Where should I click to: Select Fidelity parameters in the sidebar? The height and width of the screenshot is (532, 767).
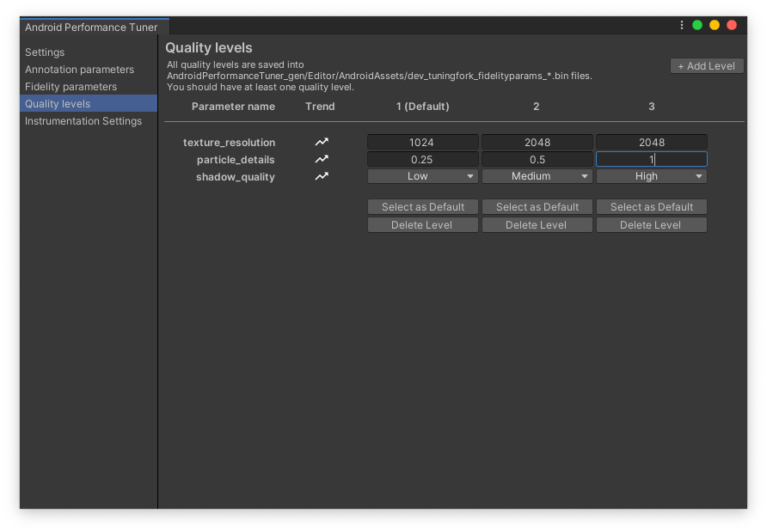click(71, 87)
